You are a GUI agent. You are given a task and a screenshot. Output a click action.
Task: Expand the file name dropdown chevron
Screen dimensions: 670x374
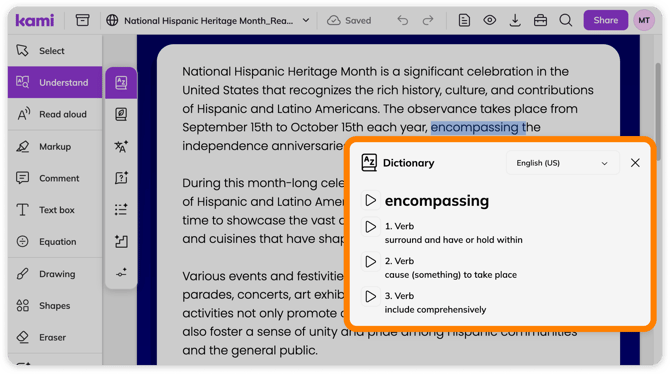(x=306, y=20)
